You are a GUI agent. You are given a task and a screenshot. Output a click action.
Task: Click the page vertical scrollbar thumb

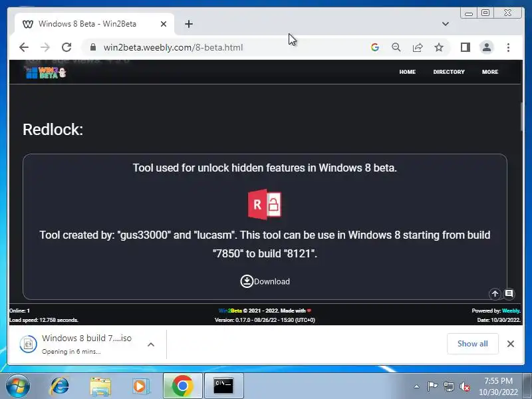click(x=521, y=116)
